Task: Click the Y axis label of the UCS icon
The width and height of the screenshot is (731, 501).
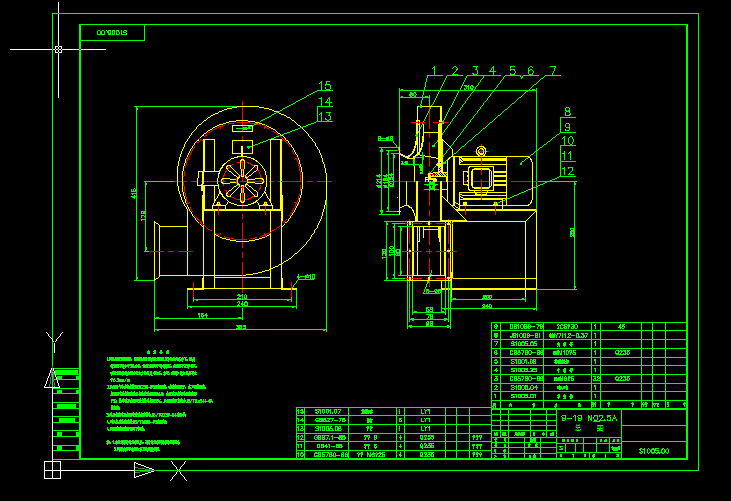Action: [x=55, y=342]
